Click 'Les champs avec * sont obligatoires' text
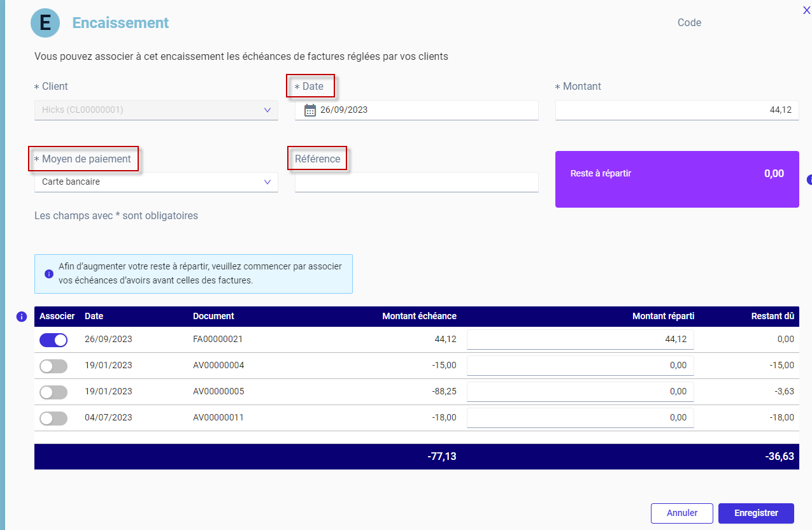This screenshot has height=530, width=812. [116, 215]
